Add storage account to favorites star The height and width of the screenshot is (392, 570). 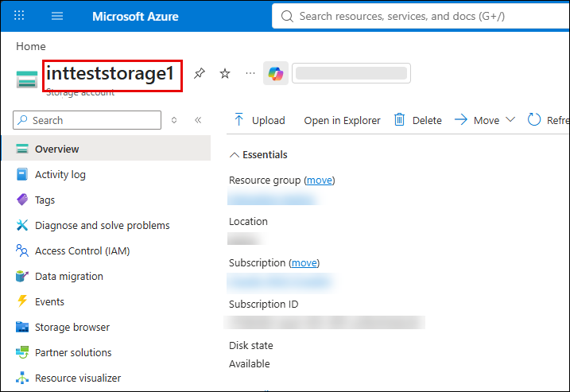coord(225,73)
